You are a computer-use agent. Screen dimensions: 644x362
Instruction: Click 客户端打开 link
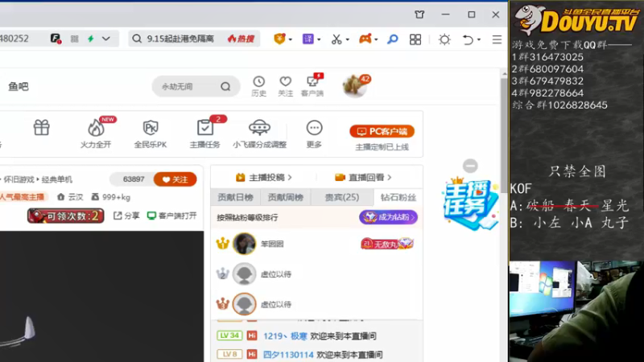(x=171, y=216)
